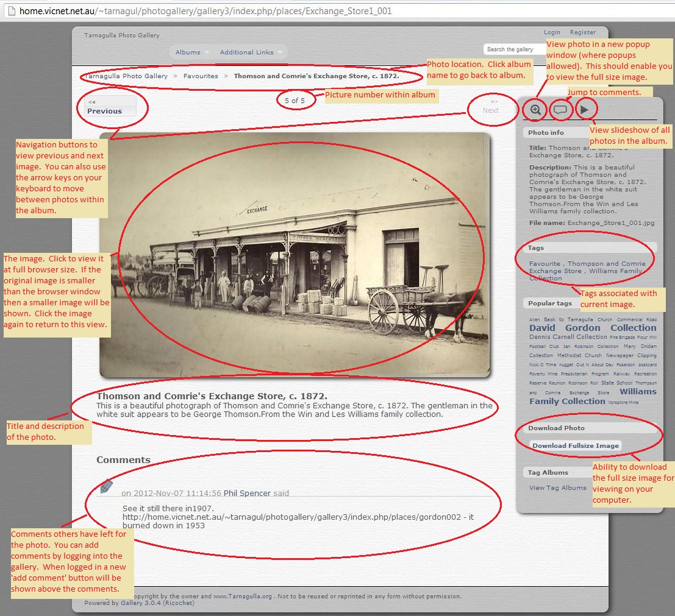The width and height of the screenshot is (675, 616).
Task: Select the Reunion popular tag
Action: 557,383
